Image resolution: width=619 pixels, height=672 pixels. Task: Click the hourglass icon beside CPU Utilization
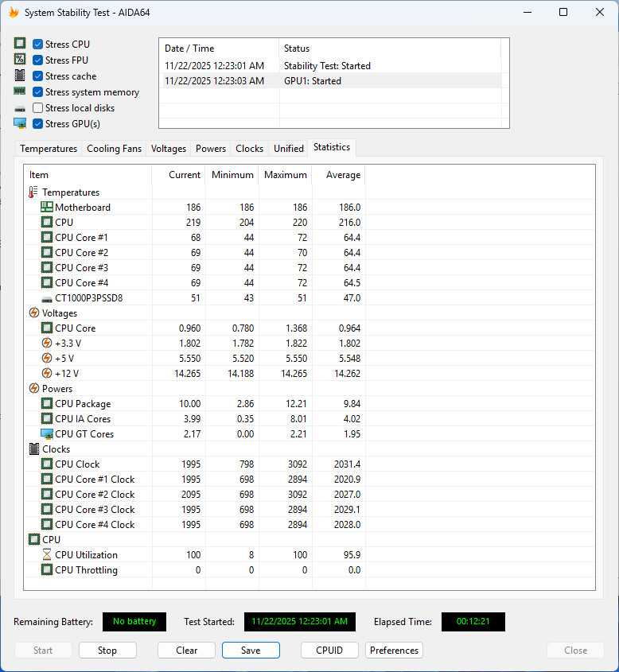pyautogui.click(x=47, y=555)
